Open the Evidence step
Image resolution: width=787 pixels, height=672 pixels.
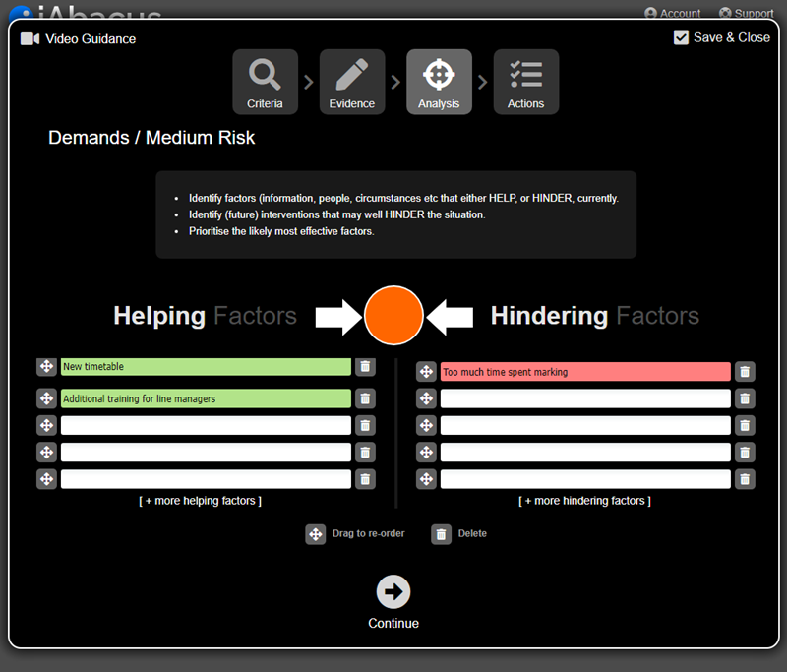pos(352,82)
